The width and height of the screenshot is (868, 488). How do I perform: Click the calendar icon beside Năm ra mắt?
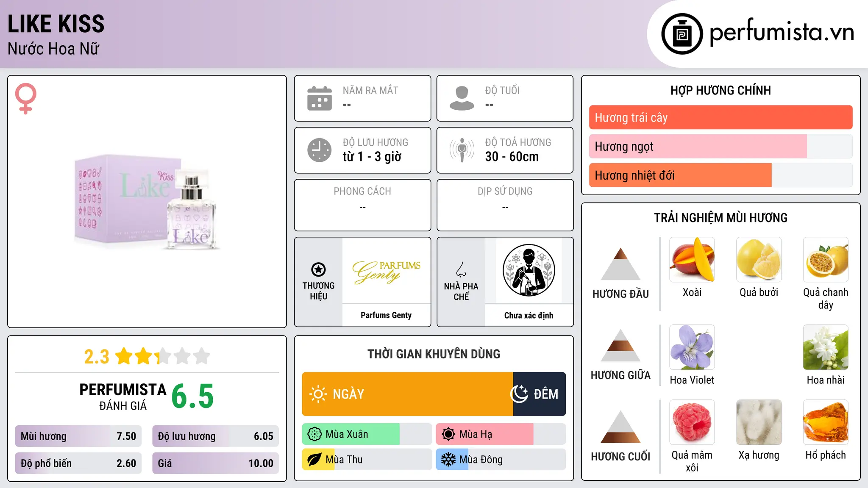[320, 98]
